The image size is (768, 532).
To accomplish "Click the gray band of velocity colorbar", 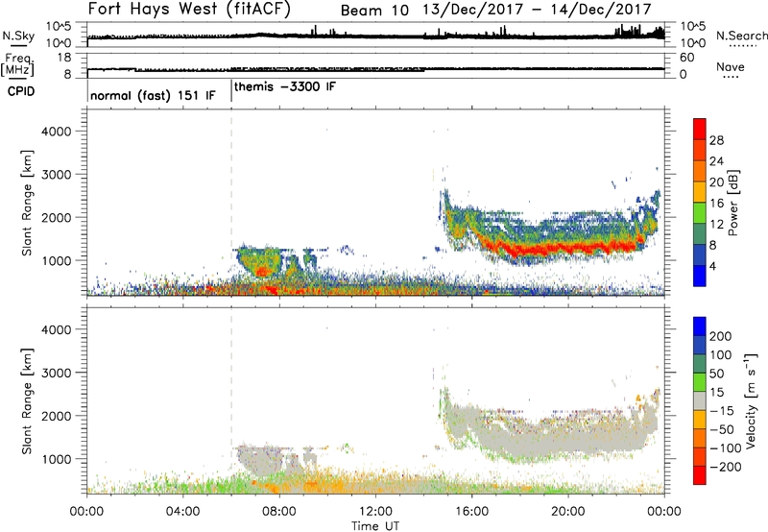I will pyautogui.click(x=700, y=400).
